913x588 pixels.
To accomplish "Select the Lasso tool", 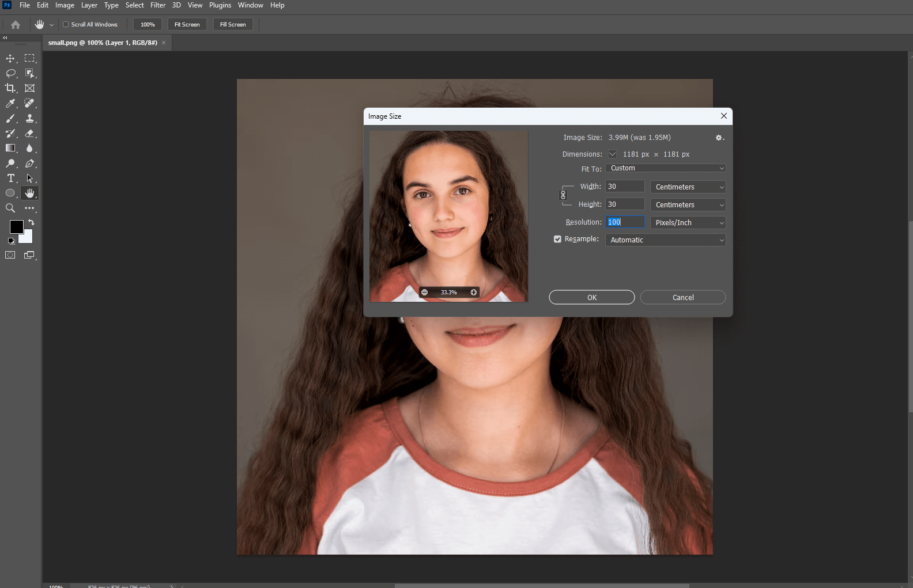I will point(10,74).
